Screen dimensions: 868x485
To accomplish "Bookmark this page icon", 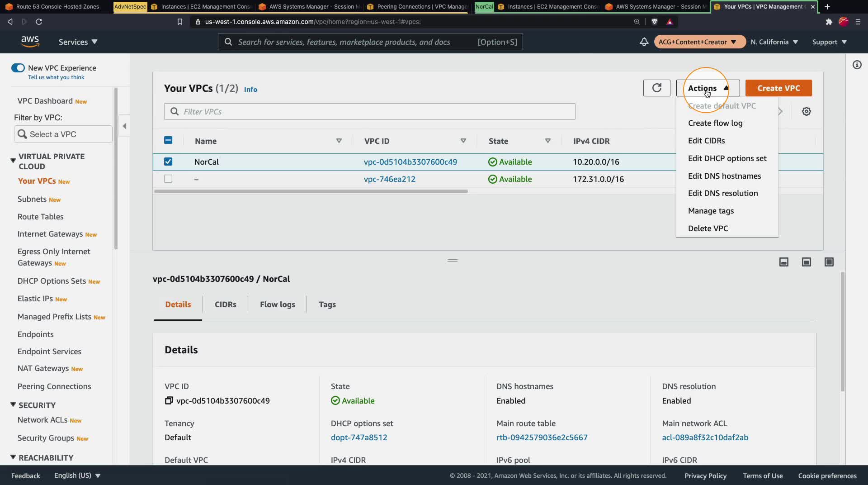I will (179, 22).
